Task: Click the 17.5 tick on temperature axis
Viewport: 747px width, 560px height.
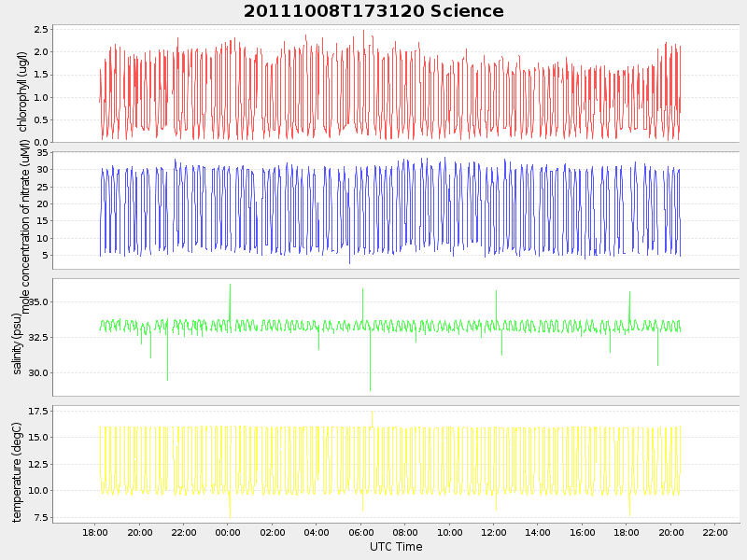Action: (38, 412)
